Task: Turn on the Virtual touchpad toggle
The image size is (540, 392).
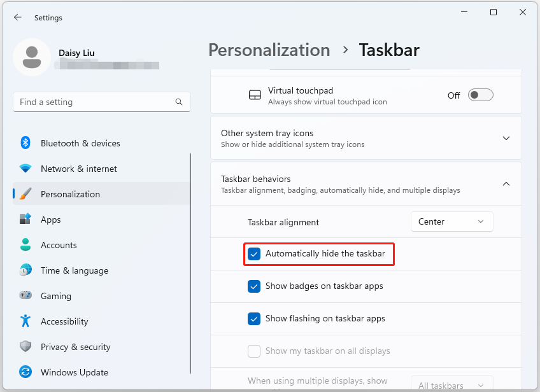Action: click(481, 94)
